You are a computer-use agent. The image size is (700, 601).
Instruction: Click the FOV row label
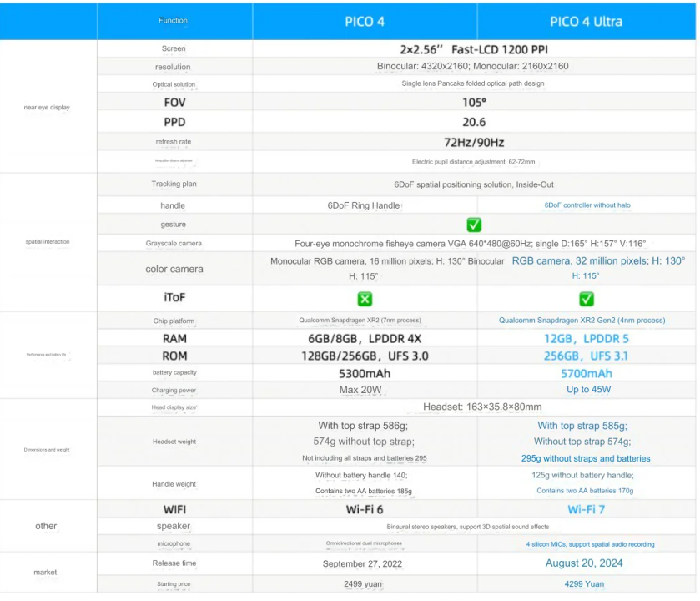[174, 102]
